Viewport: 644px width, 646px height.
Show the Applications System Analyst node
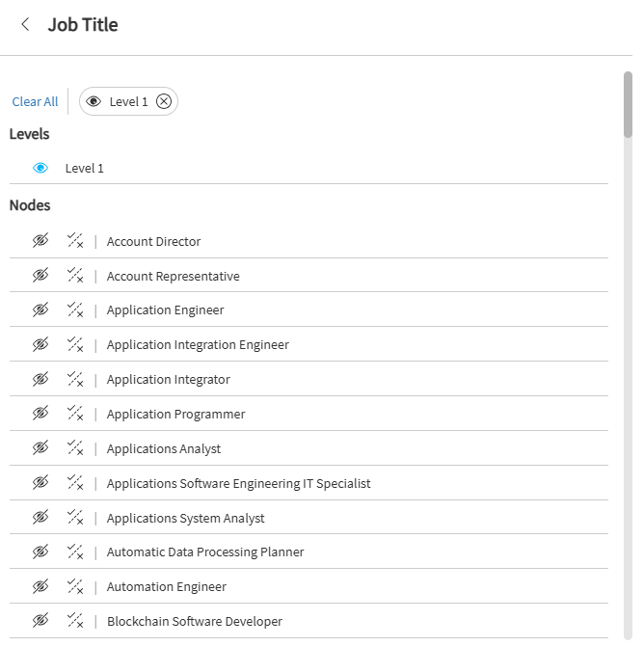40,518
